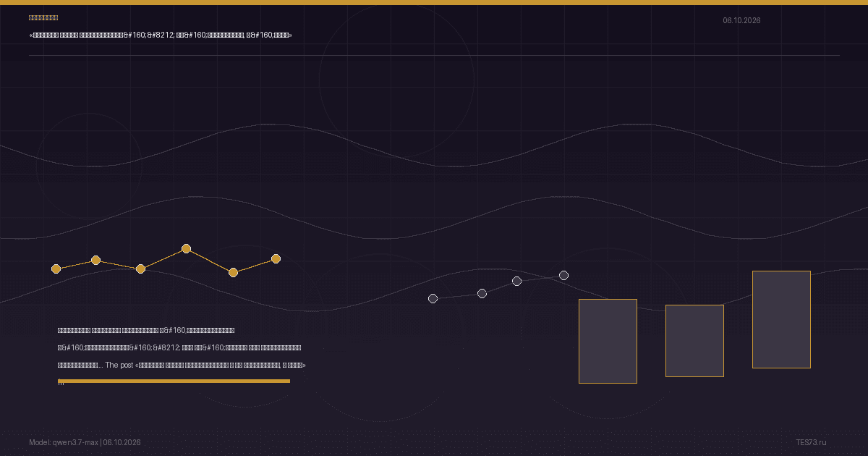
Task: Click the last point of the gray line
Action: coord(563,275)
